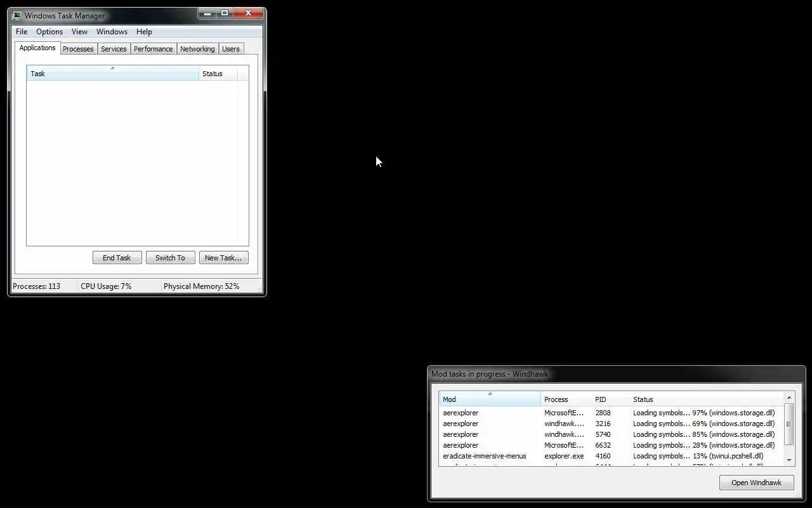The width and height of the screenshot is (812, 508).
Task: Click status Loading symbols... 69% (windows.storage.dll)
Action: pos(704,424)
